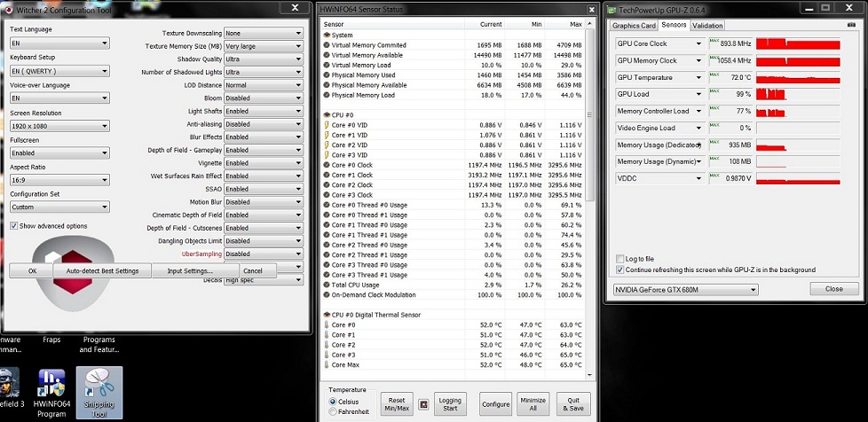Click the Max column header
The image size is (868, 422).
(564, 24)
